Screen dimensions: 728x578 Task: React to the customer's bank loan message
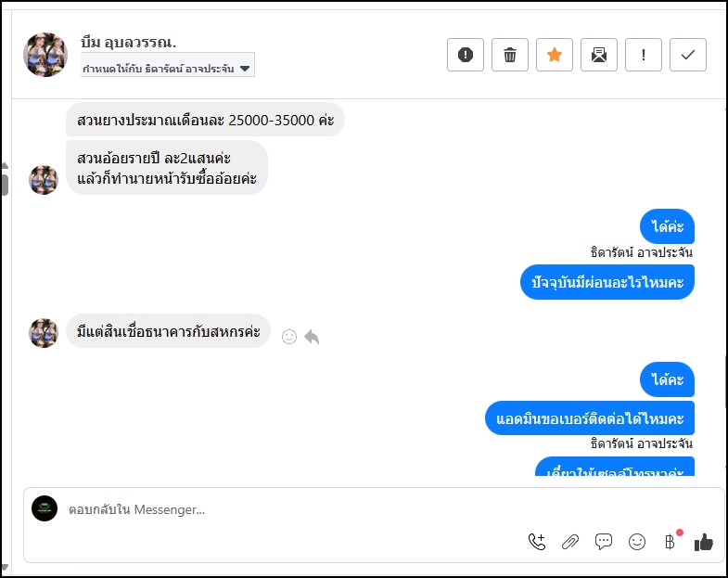point(288,337)
